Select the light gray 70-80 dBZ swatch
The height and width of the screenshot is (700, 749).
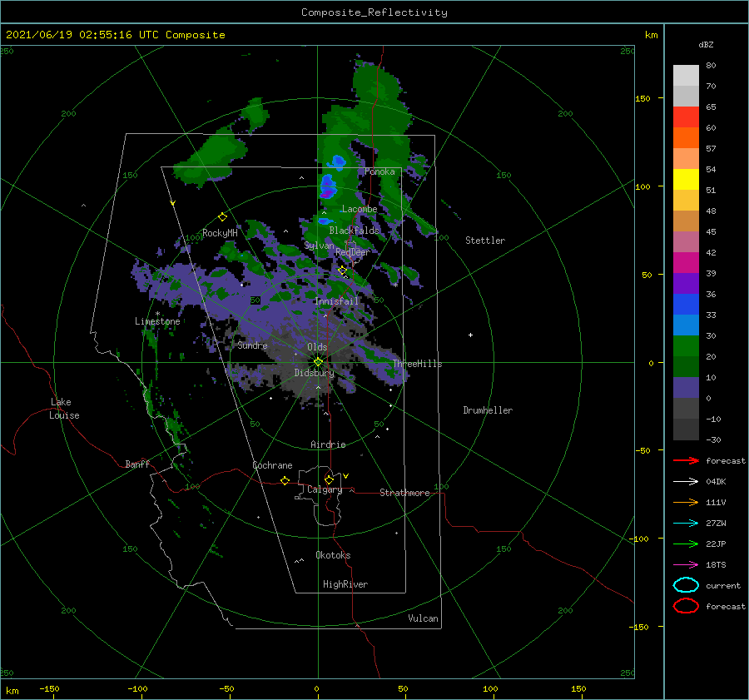686,75
